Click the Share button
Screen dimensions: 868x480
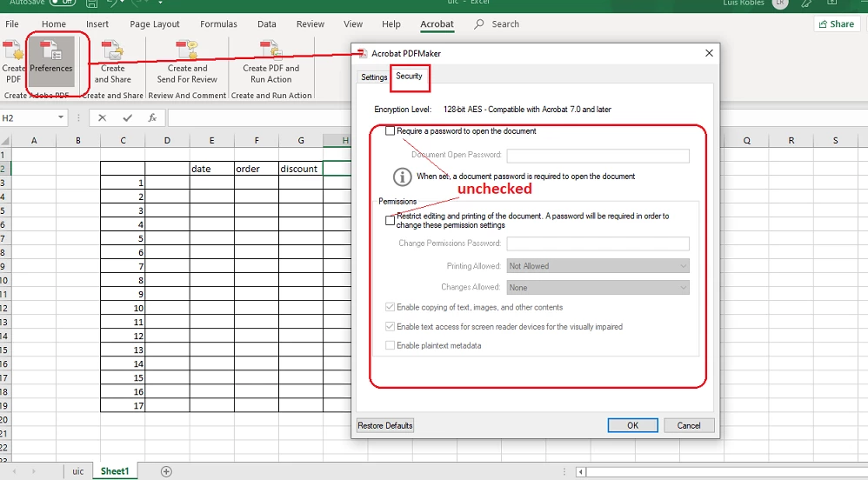click(837, 23)
